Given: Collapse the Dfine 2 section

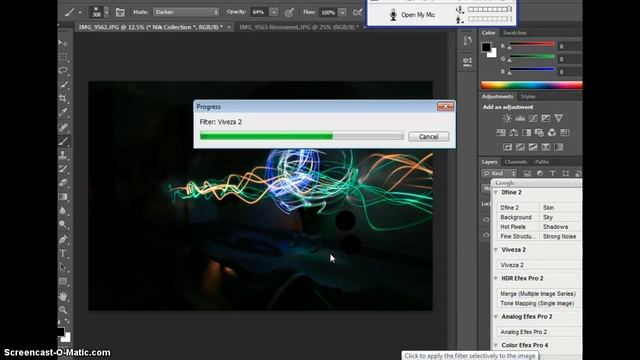Looking at the screenshot, I should [496, 192].
